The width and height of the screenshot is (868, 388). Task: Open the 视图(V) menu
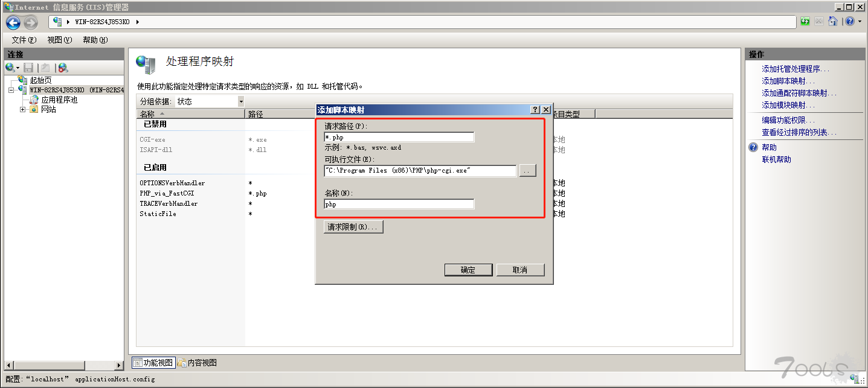coord(59,40)
